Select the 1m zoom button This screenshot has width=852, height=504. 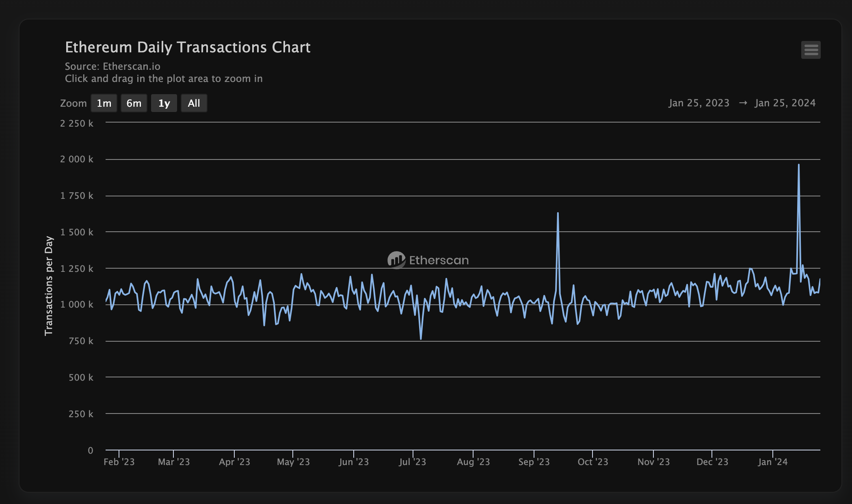104,103
